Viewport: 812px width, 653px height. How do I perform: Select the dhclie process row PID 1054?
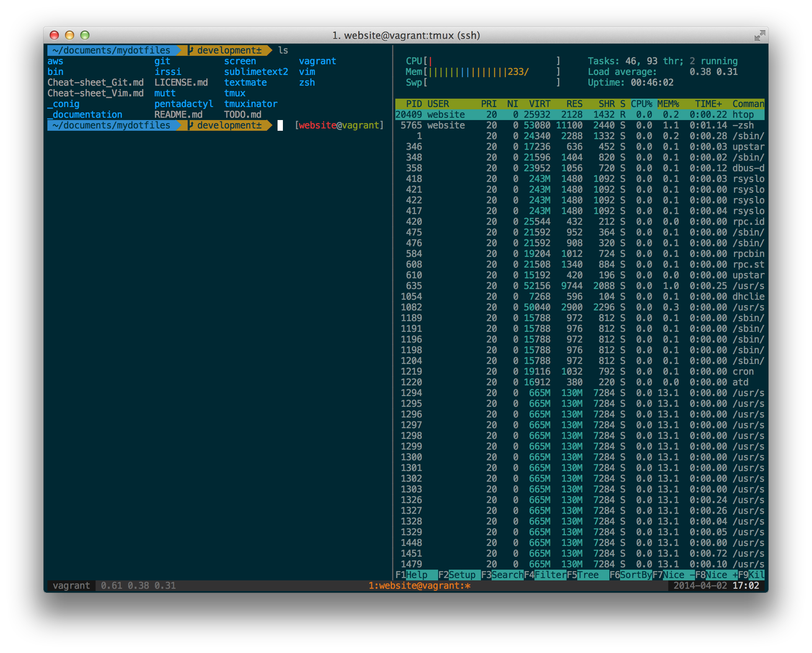coord(580,296)
